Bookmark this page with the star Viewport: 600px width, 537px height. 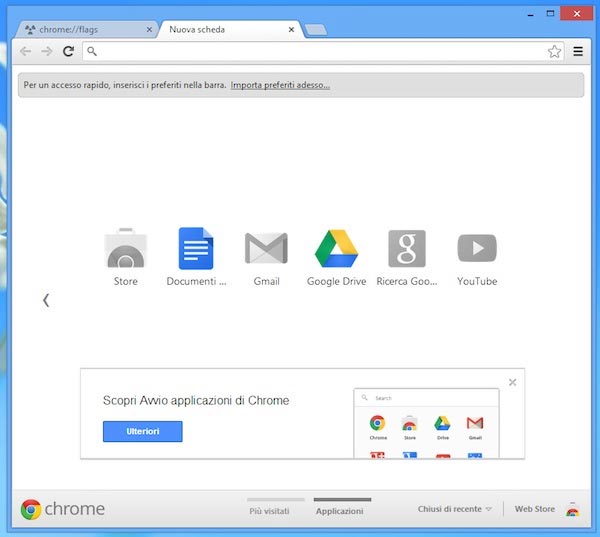[554, 51]
